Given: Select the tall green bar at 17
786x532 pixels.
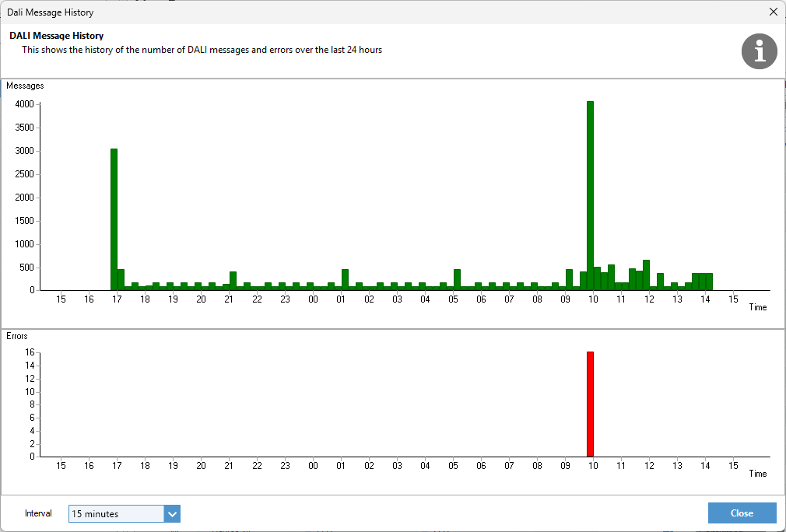Looking at the screenshot, I should (x=114, y=219).
